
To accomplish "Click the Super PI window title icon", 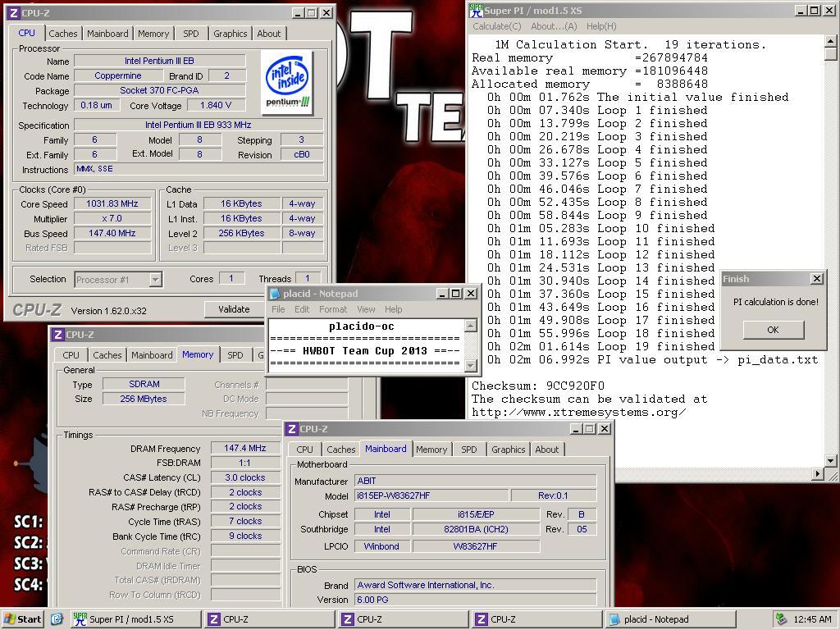I will [x=476, y=10].
